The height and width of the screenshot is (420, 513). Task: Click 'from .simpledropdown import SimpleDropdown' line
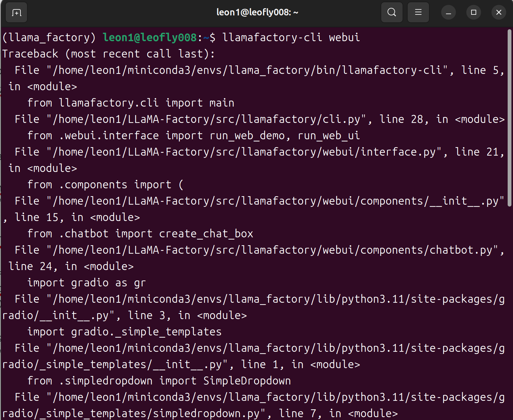tap(159, 381)
